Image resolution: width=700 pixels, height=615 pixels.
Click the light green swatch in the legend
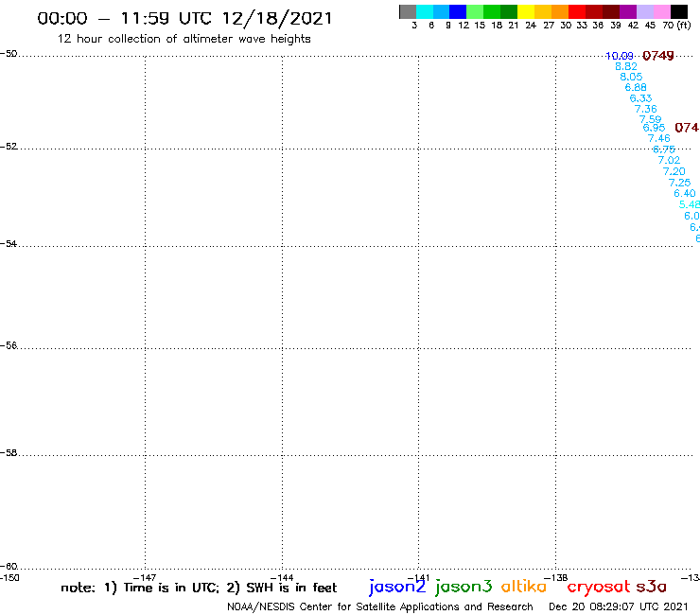point(475,11)
